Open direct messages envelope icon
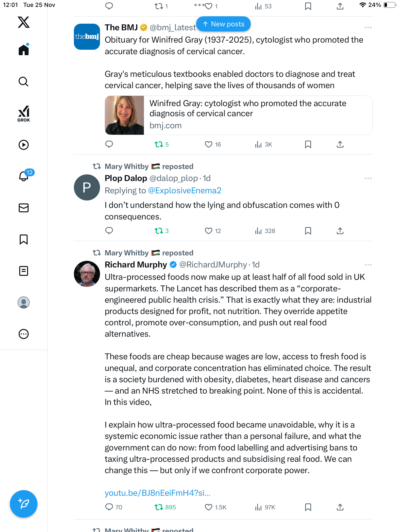Viewport: 399px width, 532px height. (24, 208)
